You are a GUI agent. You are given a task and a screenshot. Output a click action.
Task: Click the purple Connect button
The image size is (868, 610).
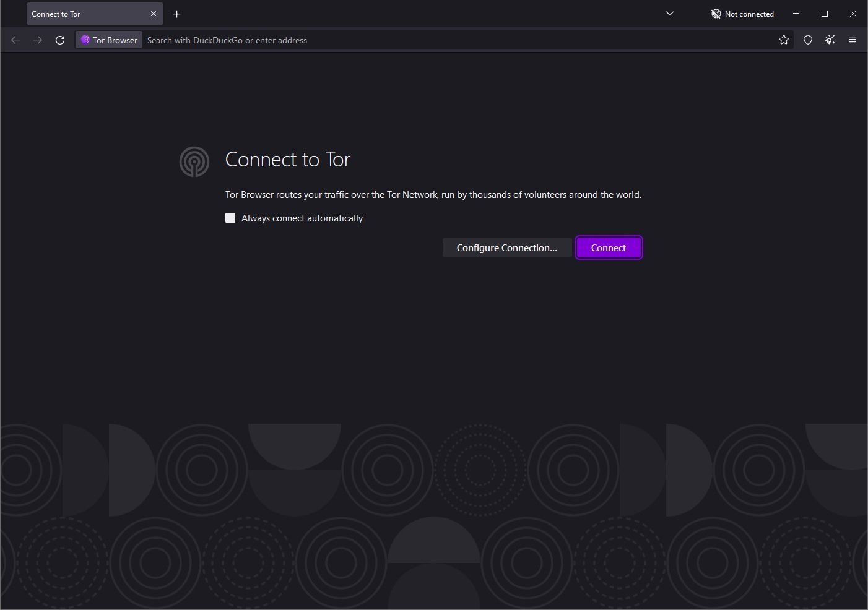tap(609, 247)
